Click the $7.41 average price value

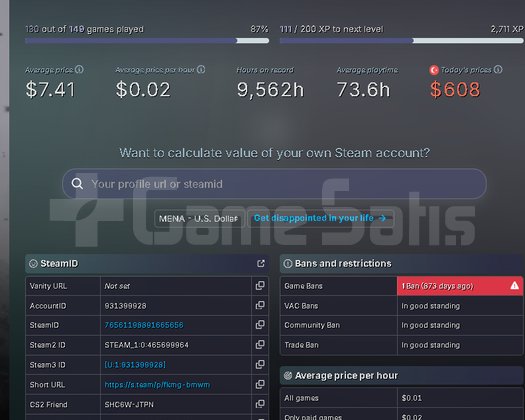coord(50,89)
